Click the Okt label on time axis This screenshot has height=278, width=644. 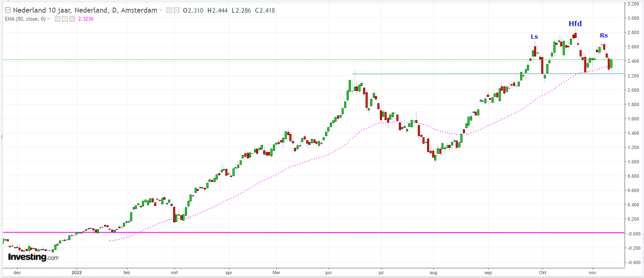[x=542, y=273]
